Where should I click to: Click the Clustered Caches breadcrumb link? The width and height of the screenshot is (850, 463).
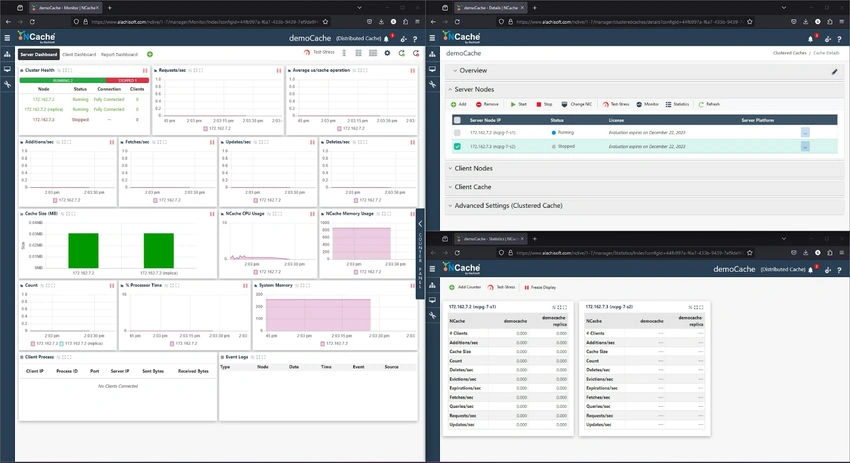coord(789,53)
